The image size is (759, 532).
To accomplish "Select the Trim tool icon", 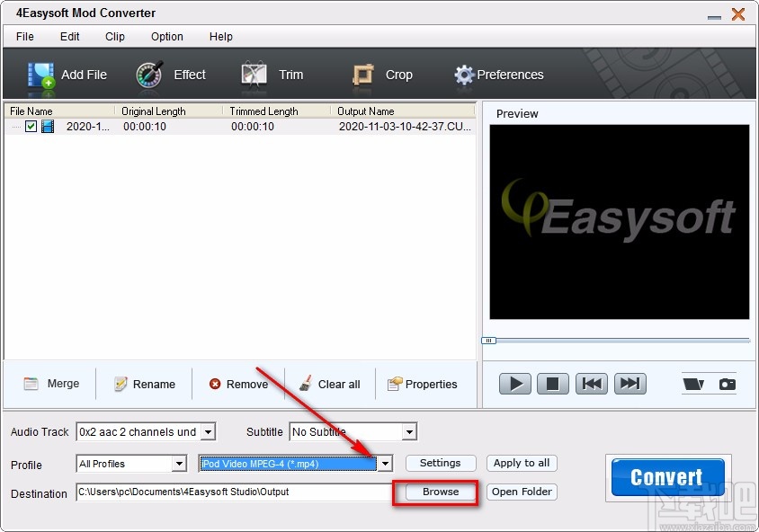I will [x=253, y=75].
